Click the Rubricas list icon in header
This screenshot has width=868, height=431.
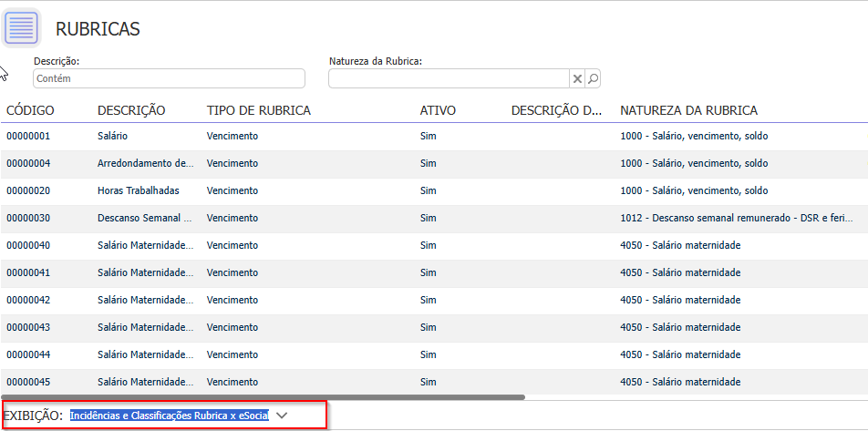click(22, 27)
